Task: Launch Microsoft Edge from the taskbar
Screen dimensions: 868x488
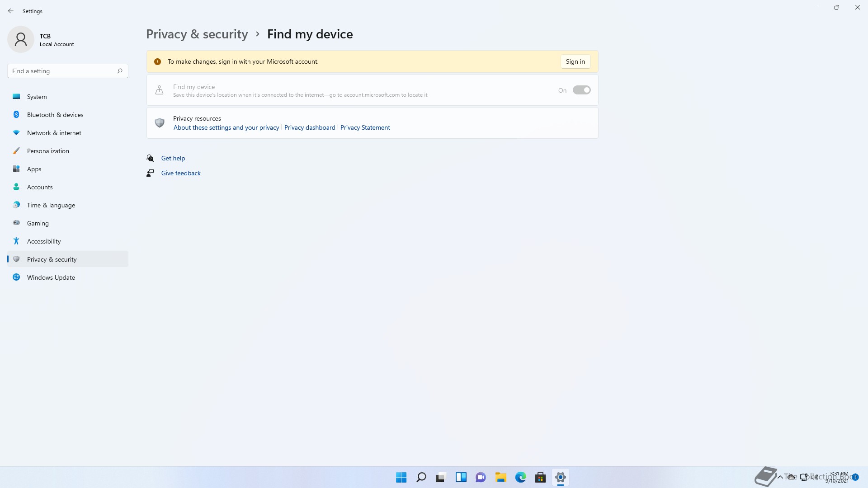Action: click(520, 477)
